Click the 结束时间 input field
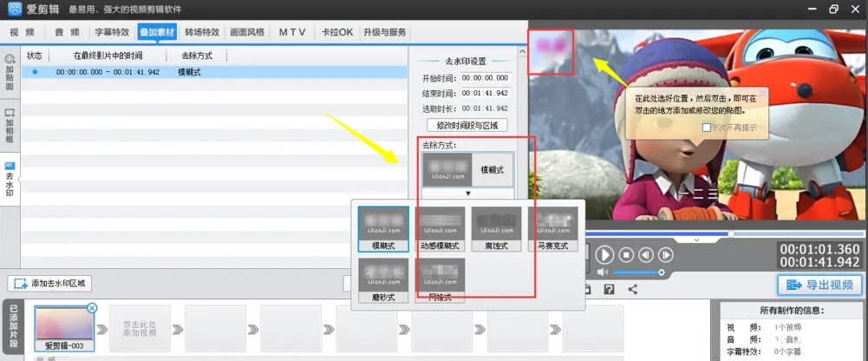 coord(486,93)
